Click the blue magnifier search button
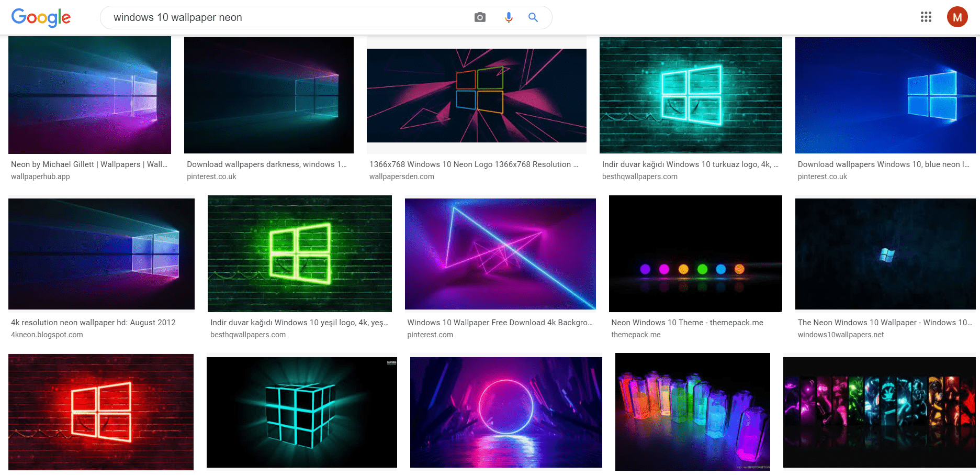Image resolution: width=980 pixels, height=475 pixels. click(533, 18)
